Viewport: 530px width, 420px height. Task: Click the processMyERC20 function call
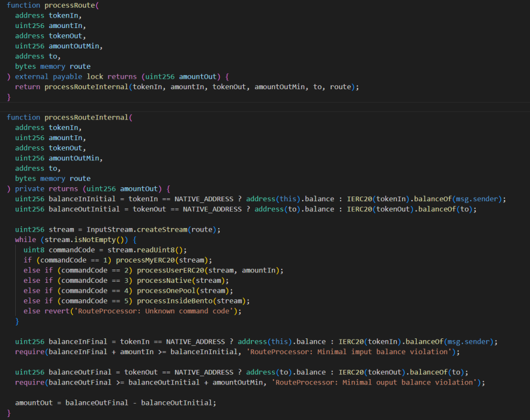145,260
